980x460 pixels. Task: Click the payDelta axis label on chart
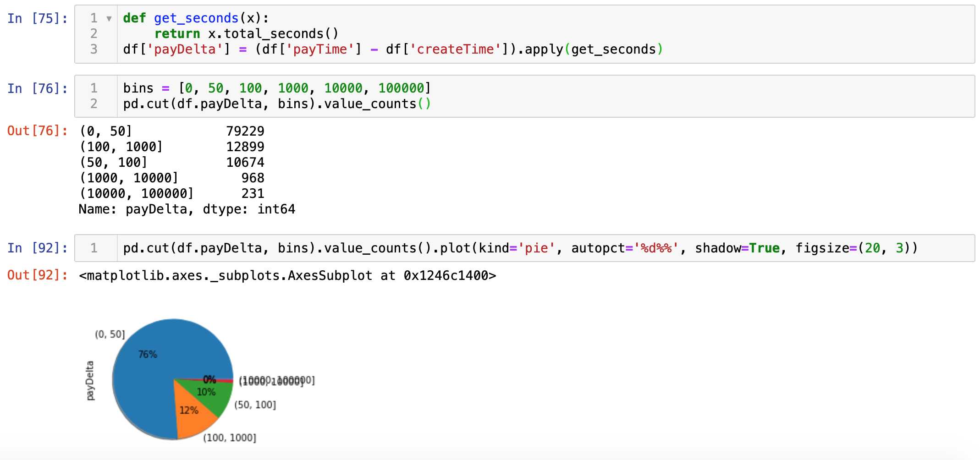coord(90,381)
